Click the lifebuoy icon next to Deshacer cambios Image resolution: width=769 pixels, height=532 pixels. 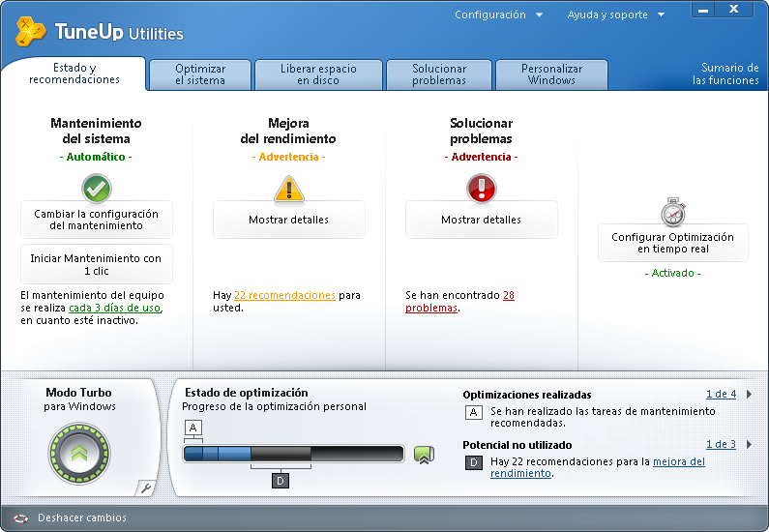(21, 518)
